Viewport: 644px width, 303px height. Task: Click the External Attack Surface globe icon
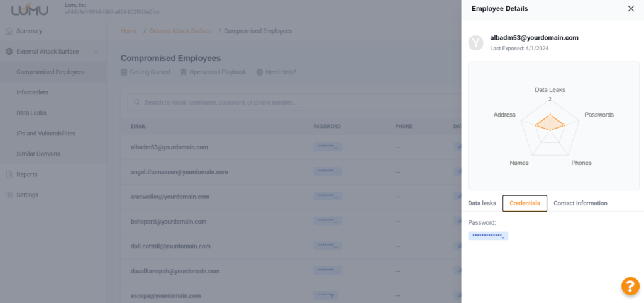(x=9, y=52)
